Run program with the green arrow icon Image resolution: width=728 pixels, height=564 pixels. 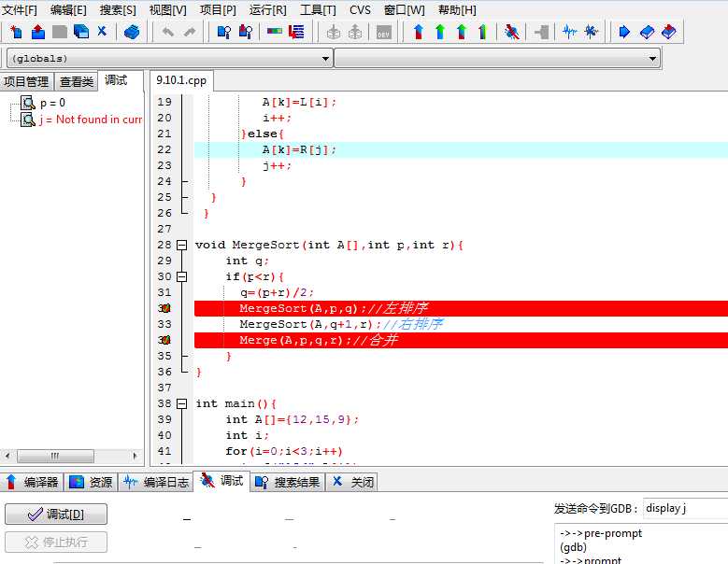[440, 32]
